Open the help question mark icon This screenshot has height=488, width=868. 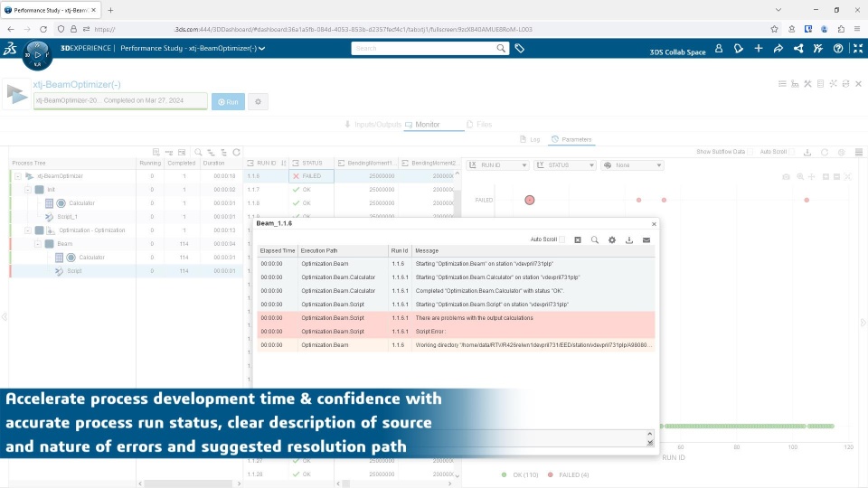click(838, 49)
